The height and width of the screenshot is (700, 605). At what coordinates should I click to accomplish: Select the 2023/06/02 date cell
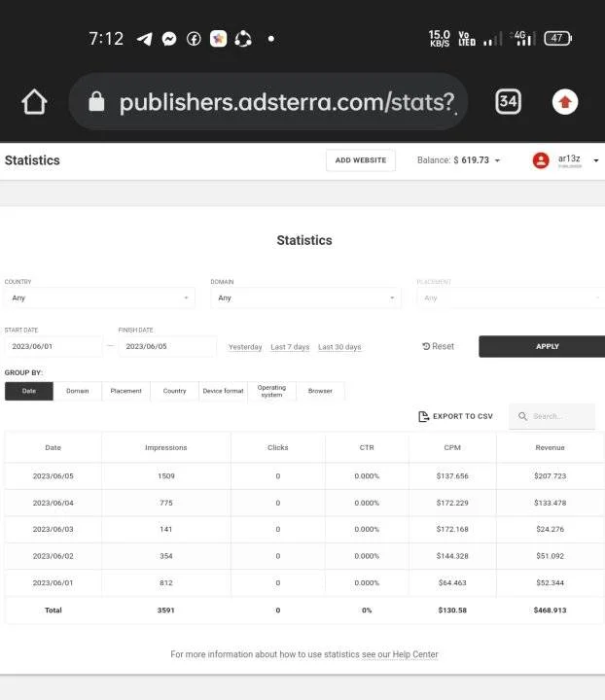pos(53,556)
